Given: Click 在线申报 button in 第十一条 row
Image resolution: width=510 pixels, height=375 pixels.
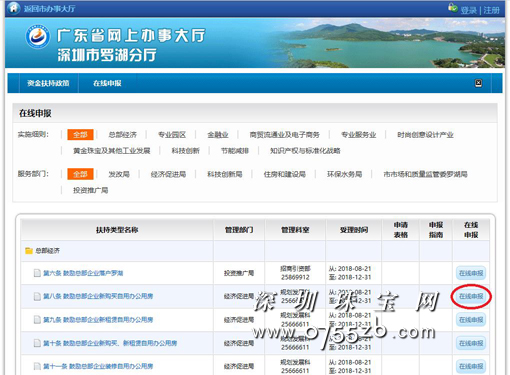Looking at the screenshot, I should click(471, 366).
